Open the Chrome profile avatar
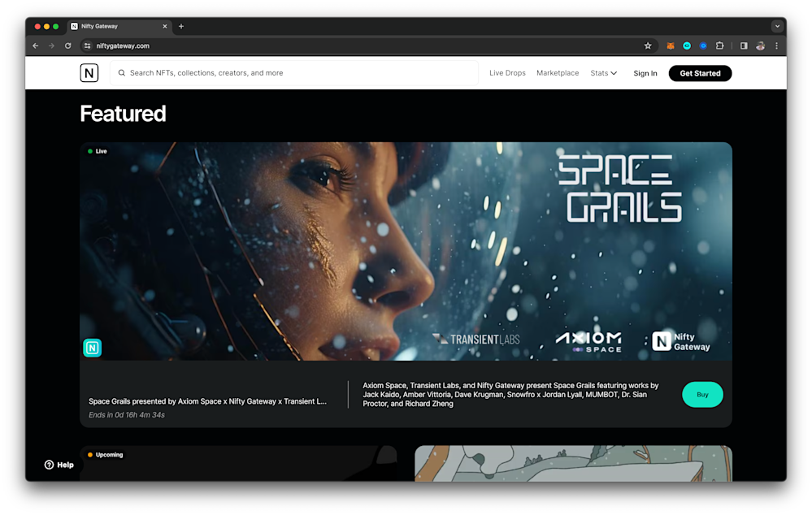 (760, 46)
